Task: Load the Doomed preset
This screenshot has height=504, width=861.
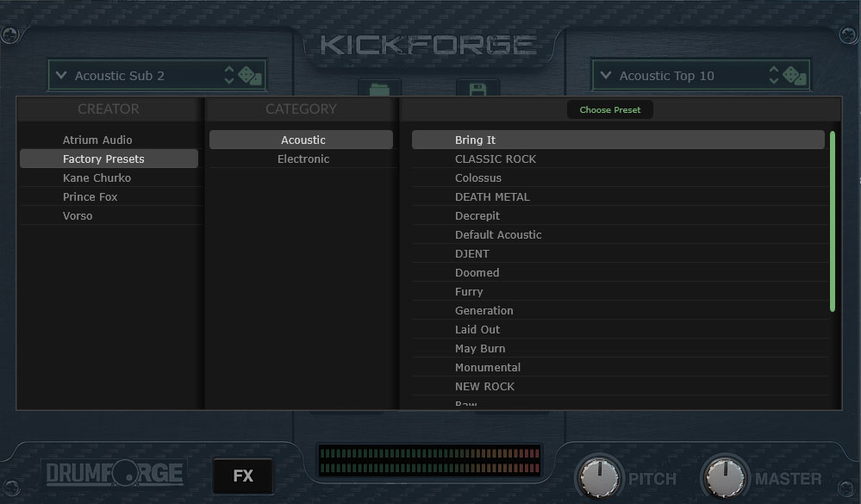Action: (618, 272)
